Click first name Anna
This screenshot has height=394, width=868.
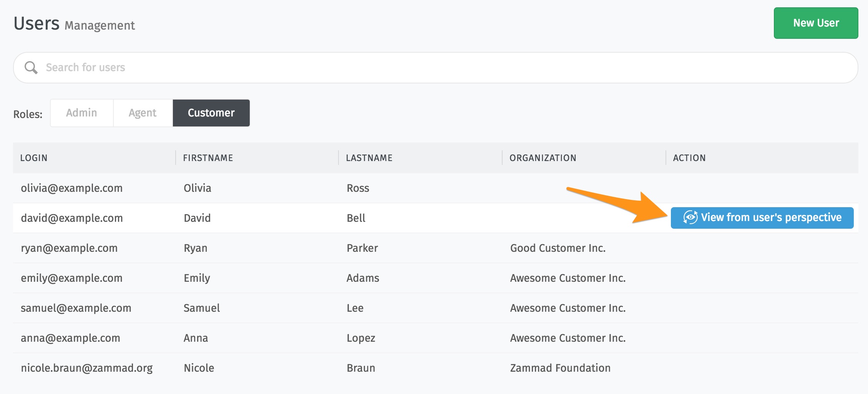tap(196, 338)
